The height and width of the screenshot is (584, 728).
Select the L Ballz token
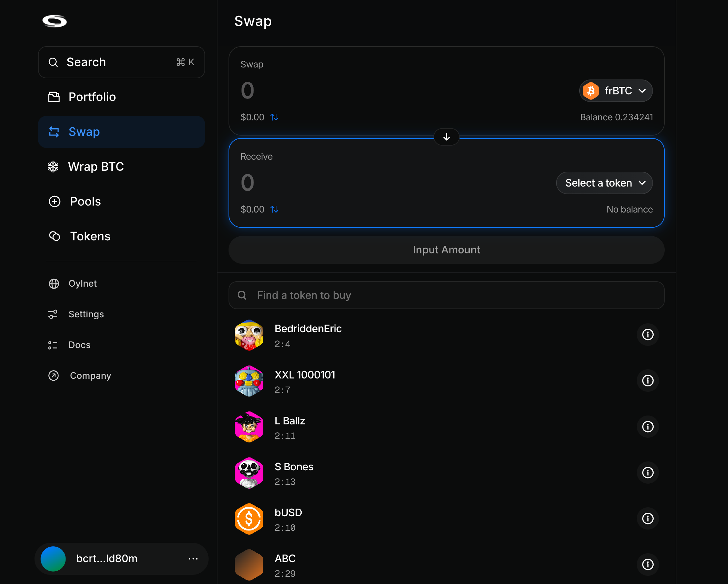point(446,427)
